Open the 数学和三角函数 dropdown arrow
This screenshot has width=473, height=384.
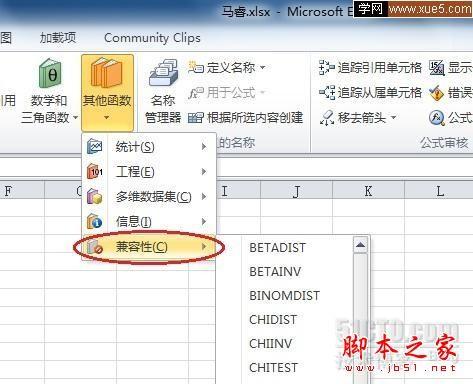pyautogui.click(x=75, y=117)
